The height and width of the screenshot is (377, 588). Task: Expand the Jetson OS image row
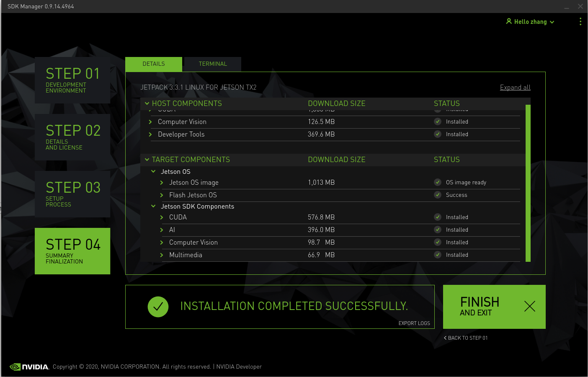point(162,183)
